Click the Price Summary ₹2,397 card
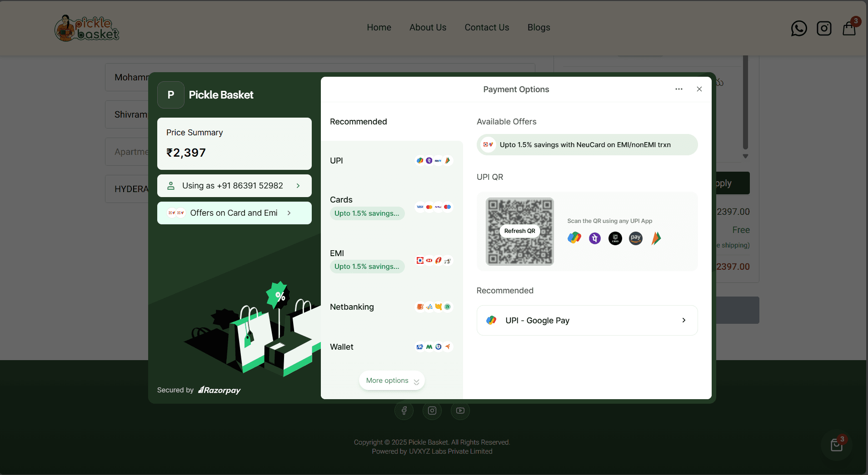 234,143
